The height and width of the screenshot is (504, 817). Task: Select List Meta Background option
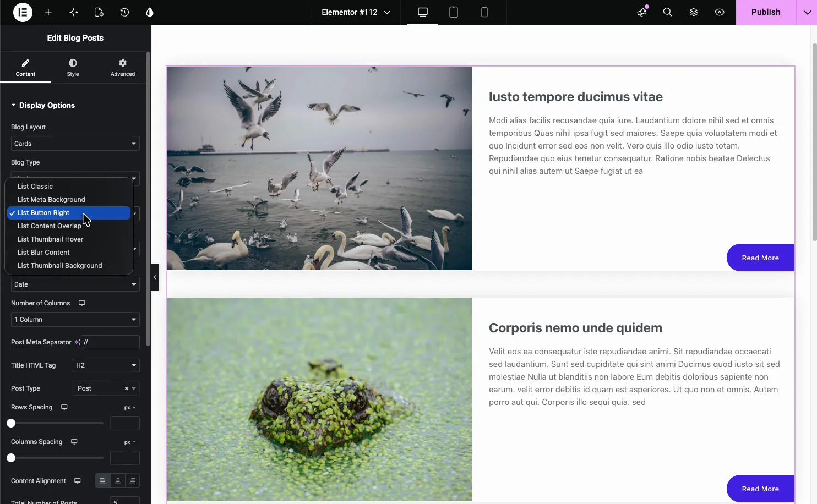pos(69,200)
